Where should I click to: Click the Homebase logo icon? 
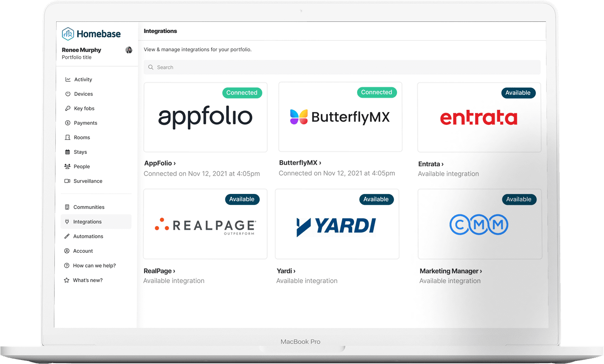tap(68, 34)
